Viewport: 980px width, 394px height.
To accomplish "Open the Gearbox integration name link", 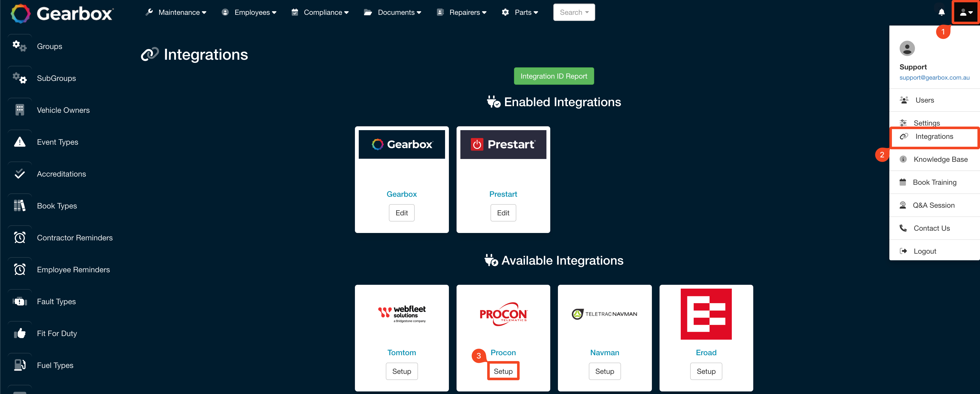I will (x=402, y=194).
